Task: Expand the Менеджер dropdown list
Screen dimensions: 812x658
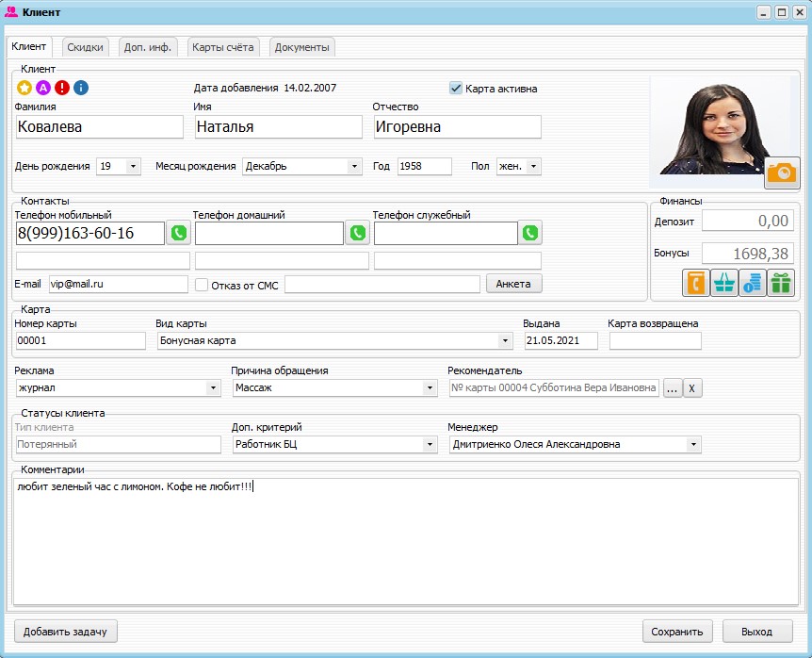Action: (x=693, y=444)
